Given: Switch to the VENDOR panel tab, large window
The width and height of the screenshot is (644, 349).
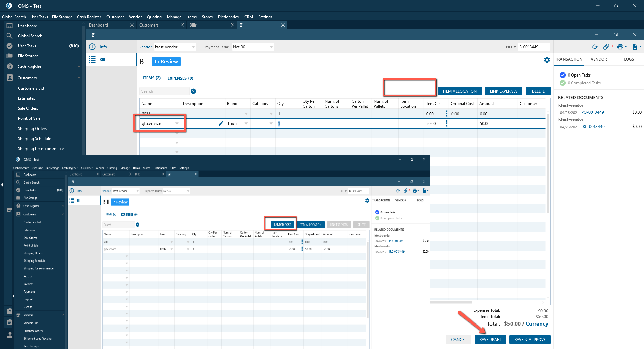Looking at the screenshot, I should tap(599, 59).
